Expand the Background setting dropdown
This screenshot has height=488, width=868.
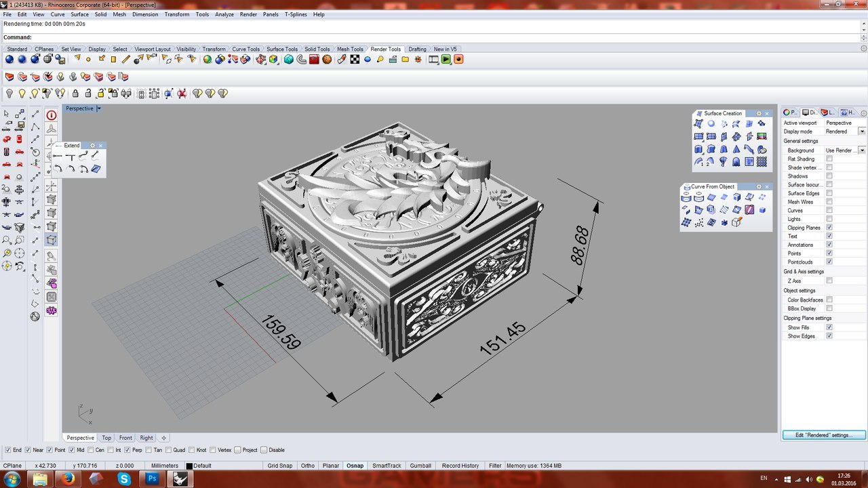pos(862,150)
